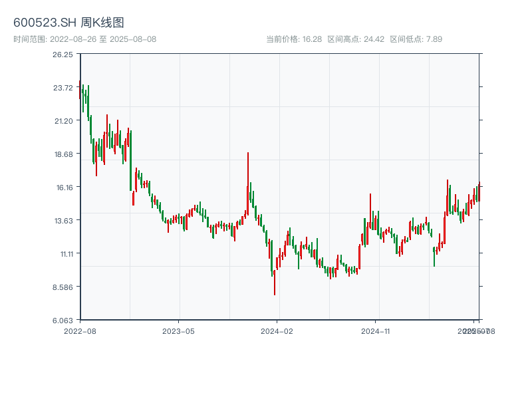Click the 2022-08 date on the x-axis
532x399 pixels.
80,331
